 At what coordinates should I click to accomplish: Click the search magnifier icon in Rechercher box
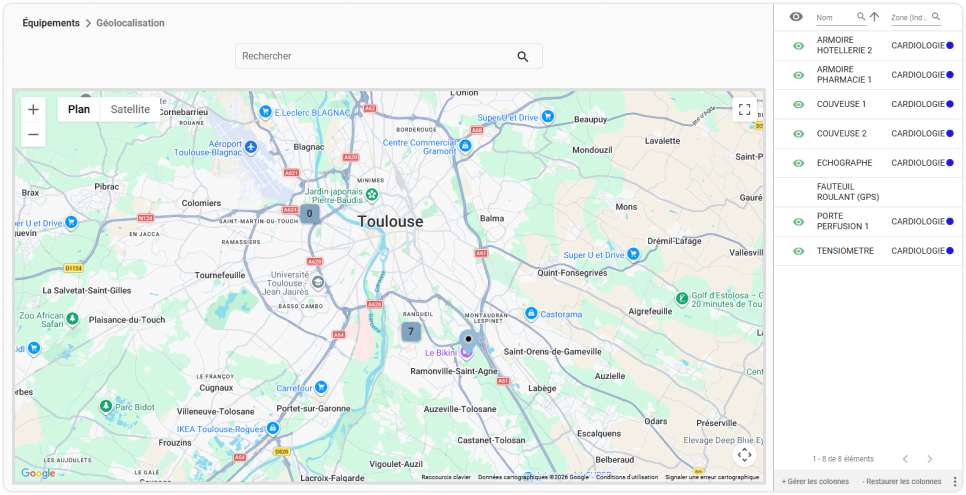522,57
